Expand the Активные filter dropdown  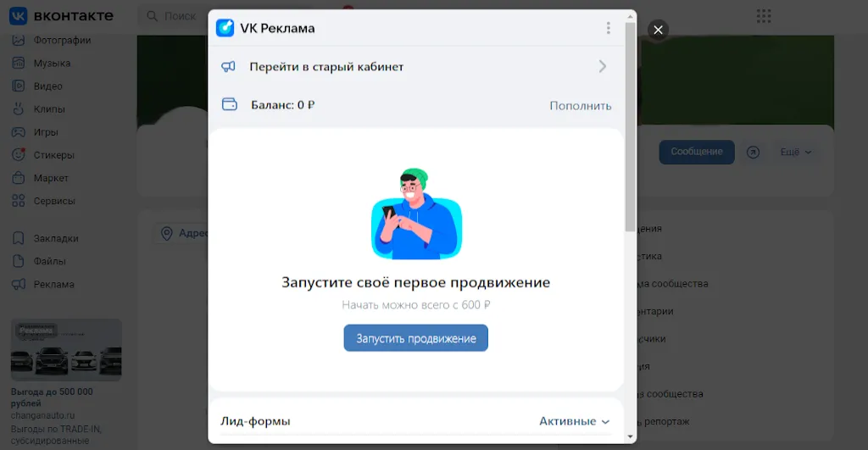point(574,421)
